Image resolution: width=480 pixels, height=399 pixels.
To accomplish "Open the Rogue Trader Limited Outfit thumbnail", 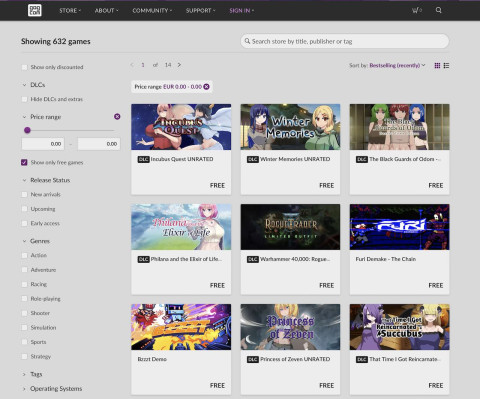I will 290,227.
